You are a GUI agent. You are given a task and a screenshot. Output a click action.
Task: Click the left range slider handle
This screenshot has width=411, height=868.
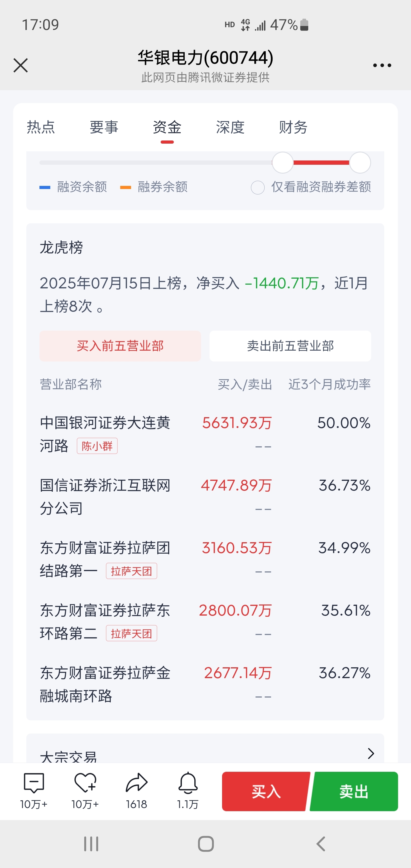click(283, 162)
